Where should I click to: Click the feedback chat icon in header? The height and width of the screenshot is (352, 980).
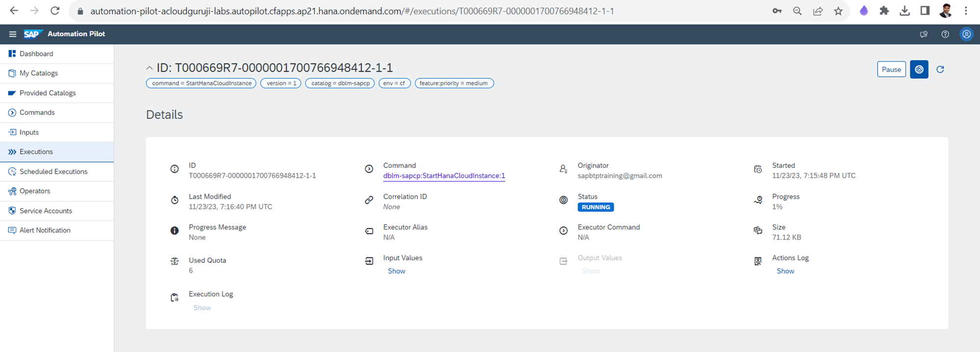[x=924, y=34]
